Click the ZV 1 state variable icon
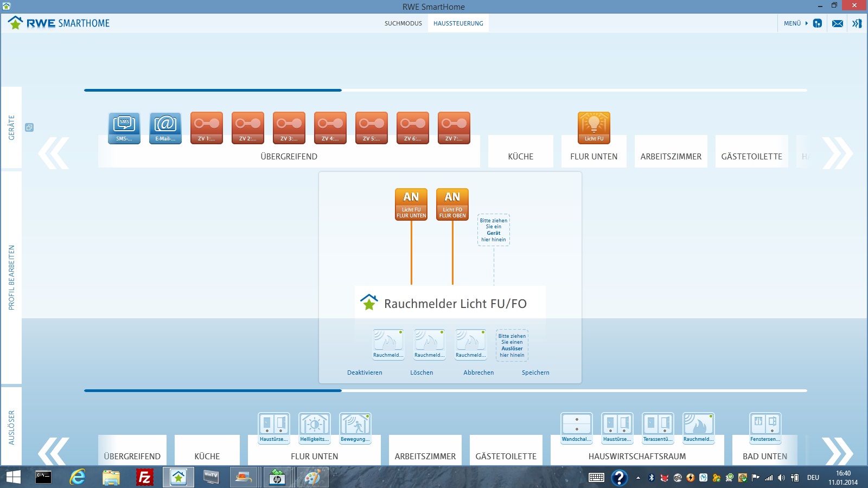Viewport: 868px width, 488px height. (207, 128)
